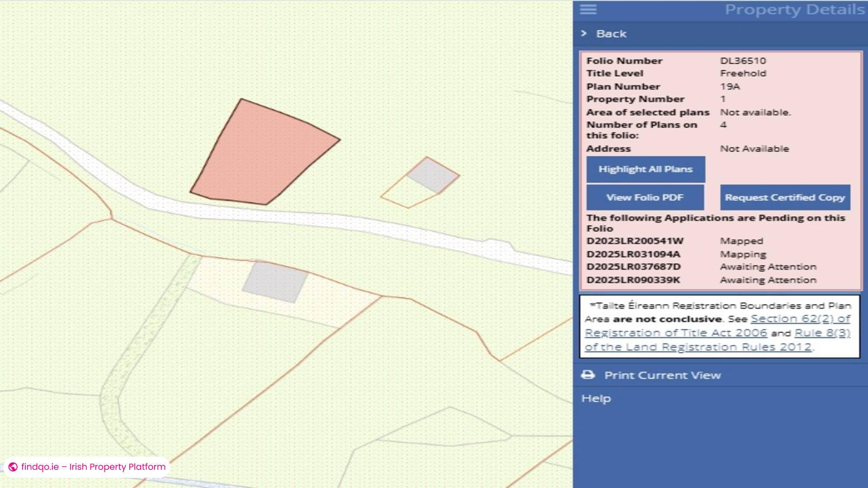The height and width of the screenshot is (488, 868).
Task: Open the View Folio PDF
Action: pyautogui.click(x=645, y=197)
